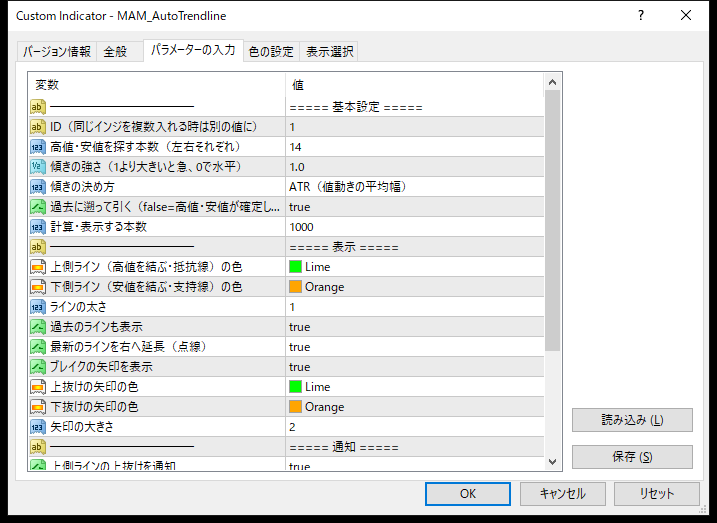Click bool icon for 過去に遡って引く row
Image resolution: width=717 pixels, height=523 pixels.
click(x=38, y=207)
